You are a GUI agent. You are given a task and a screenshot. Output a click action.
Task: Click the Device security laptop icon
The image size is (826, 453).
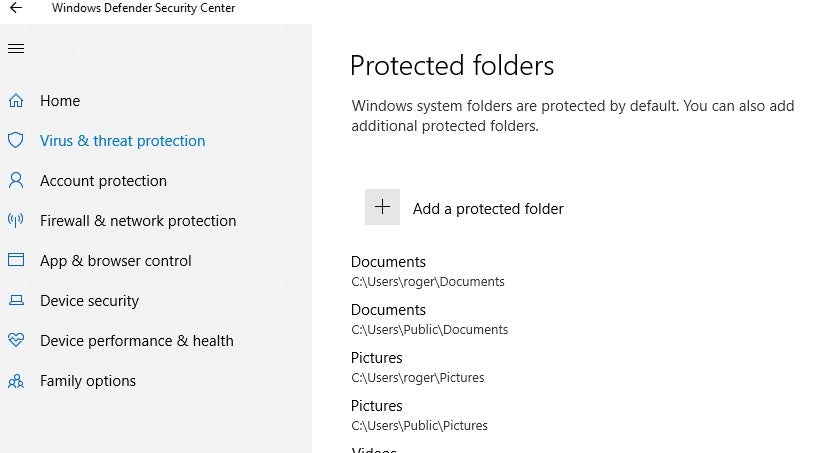pyautogui.click(x=16, y=300)
